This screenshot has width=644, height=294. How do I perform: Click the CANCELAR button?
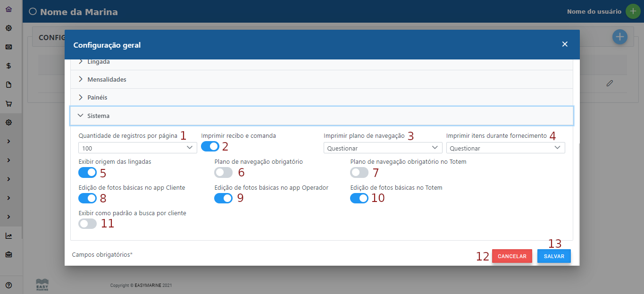point(512,256)
